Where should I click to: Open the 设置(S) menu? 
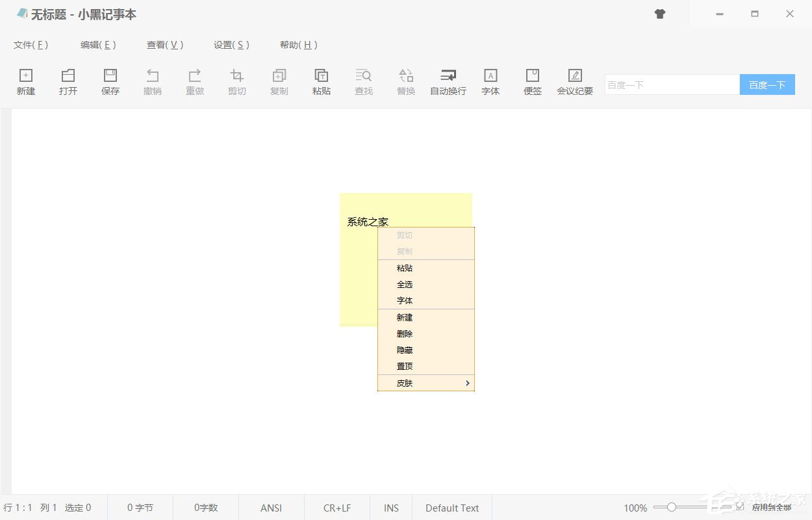pyautogui.click(x=231, y=45)
